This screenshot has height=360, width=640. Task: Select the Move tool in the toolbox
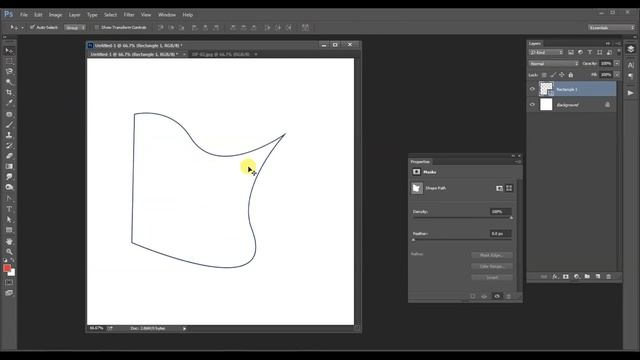click(9, 51)
